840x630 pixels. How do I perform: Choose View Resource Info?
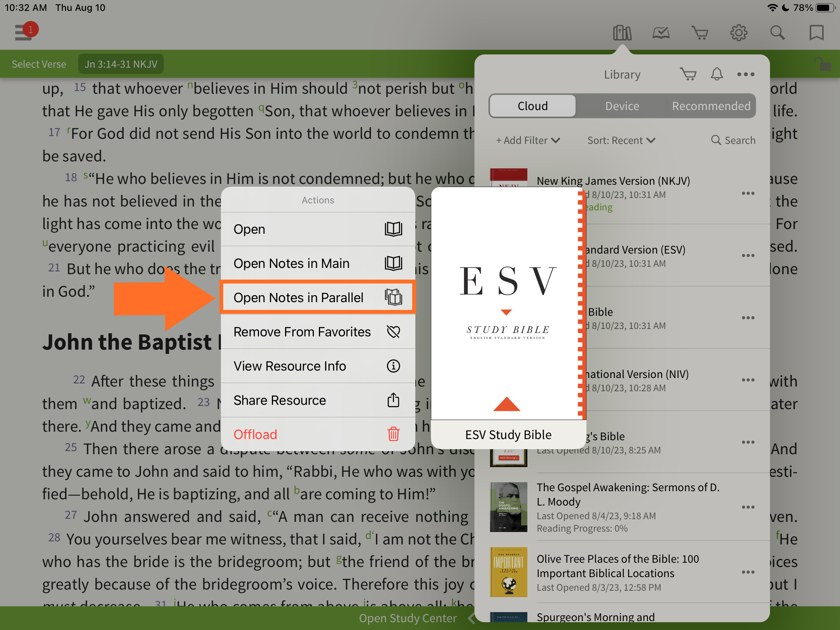click(x=318, y=366)
